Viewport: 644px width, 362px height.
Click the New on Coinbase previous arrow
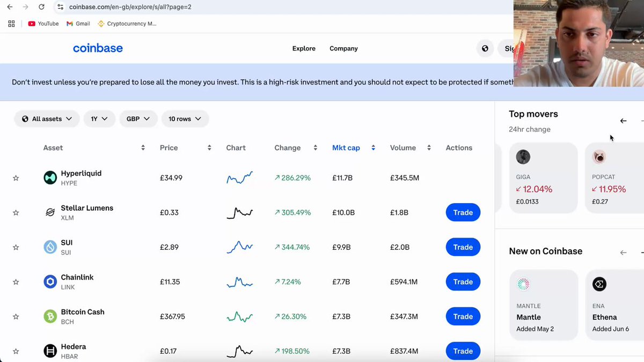(x=623, y=252)
